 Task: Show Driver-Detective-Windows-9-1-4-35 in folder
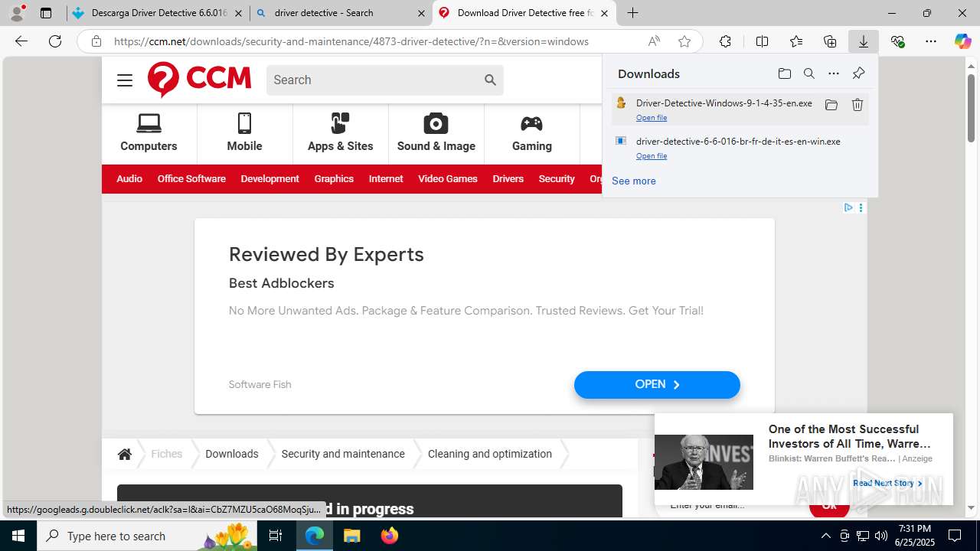[831, 105]
